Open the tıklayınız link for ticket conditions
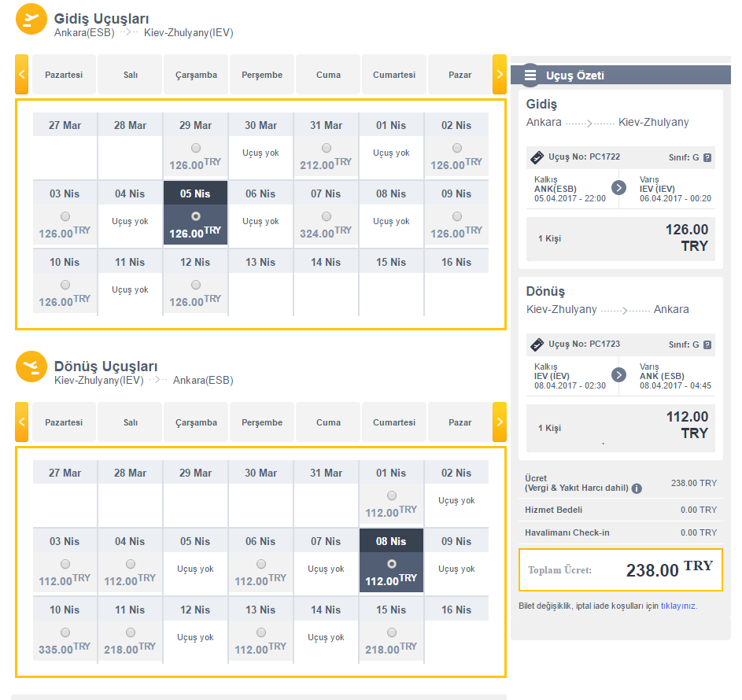Screen dimensions: 742x700 point(677,606)
